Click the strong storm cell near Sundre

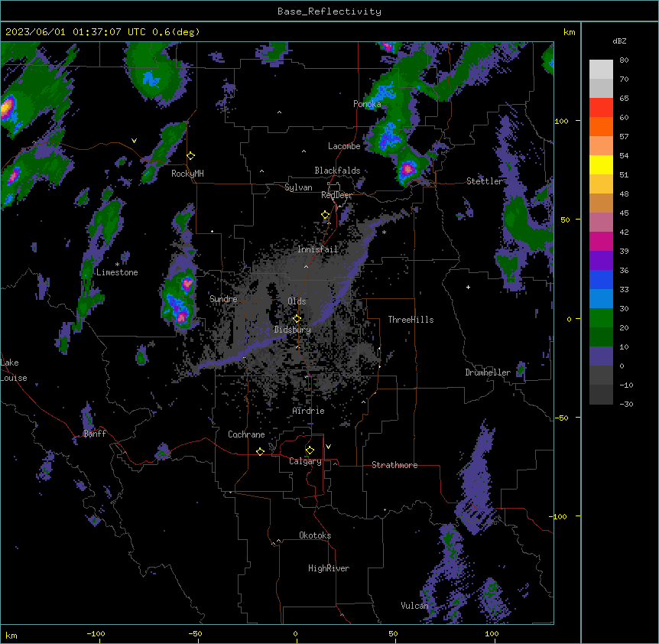(180, 301)
